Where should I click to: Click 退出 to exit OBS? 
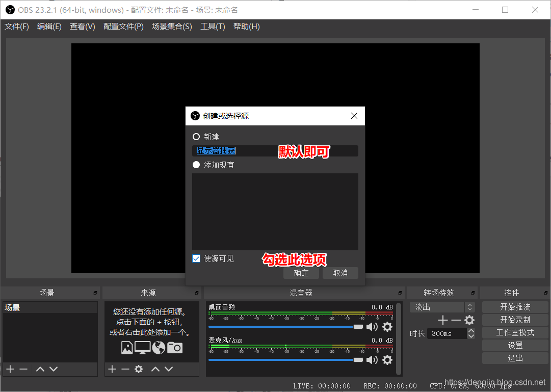[x=515, y=358]
